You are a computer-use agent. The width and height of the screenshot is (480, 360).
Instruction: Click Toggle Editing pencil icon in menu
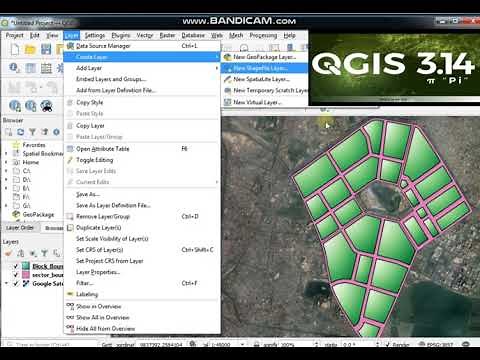[70, 160]
